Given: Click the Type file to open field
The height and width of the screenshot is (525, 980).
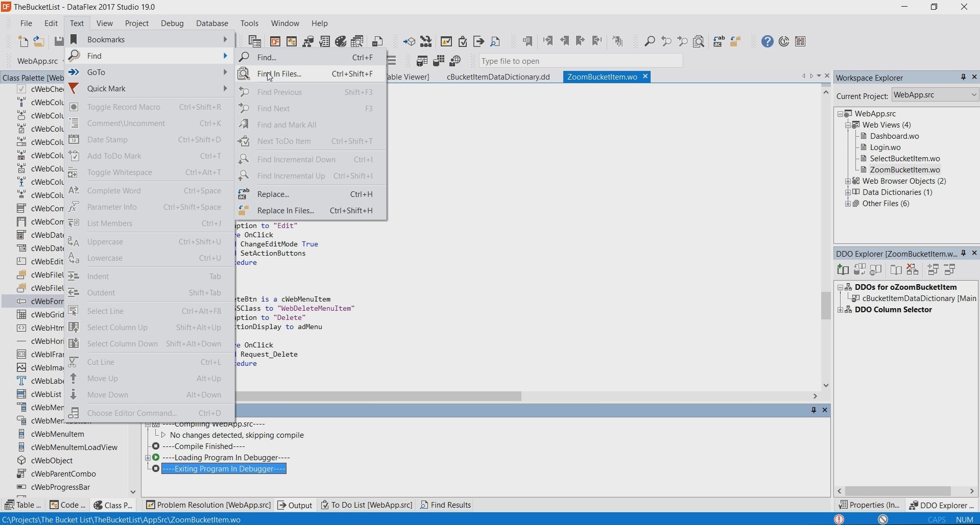Looking at the screenshot, I should coord(580,61).
